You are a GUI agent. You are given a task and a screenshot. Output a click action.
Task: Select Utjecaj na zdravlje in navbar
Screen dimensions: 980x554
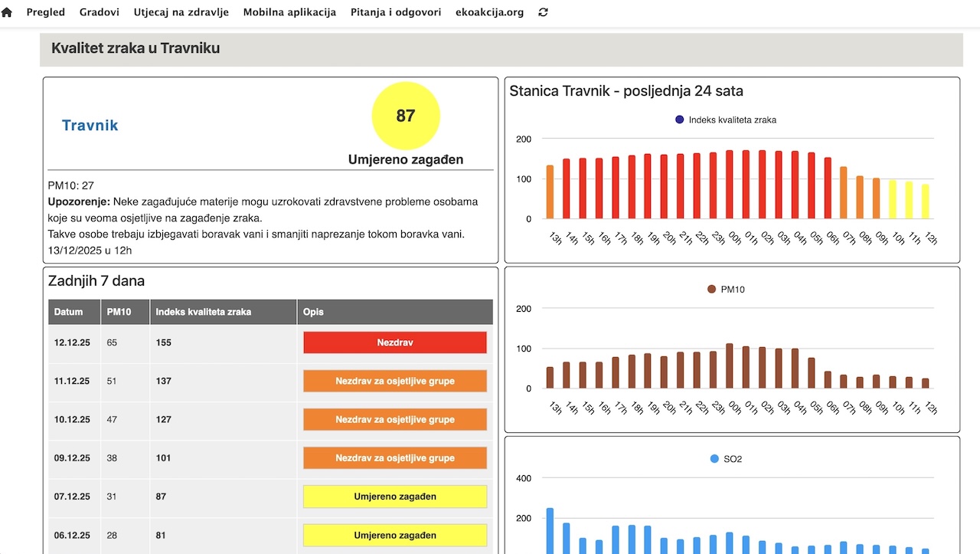point(181,12)
